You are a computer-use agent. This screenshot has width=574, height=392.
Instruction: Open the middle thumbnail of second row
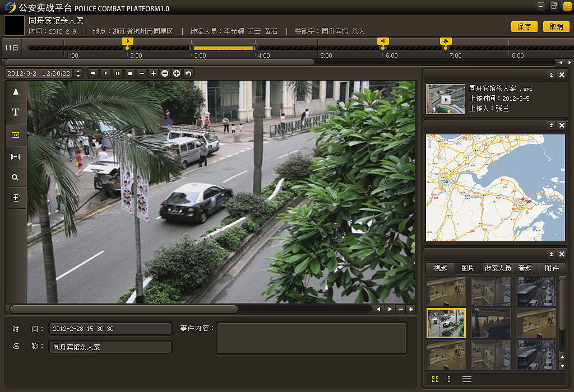point(491,323)
